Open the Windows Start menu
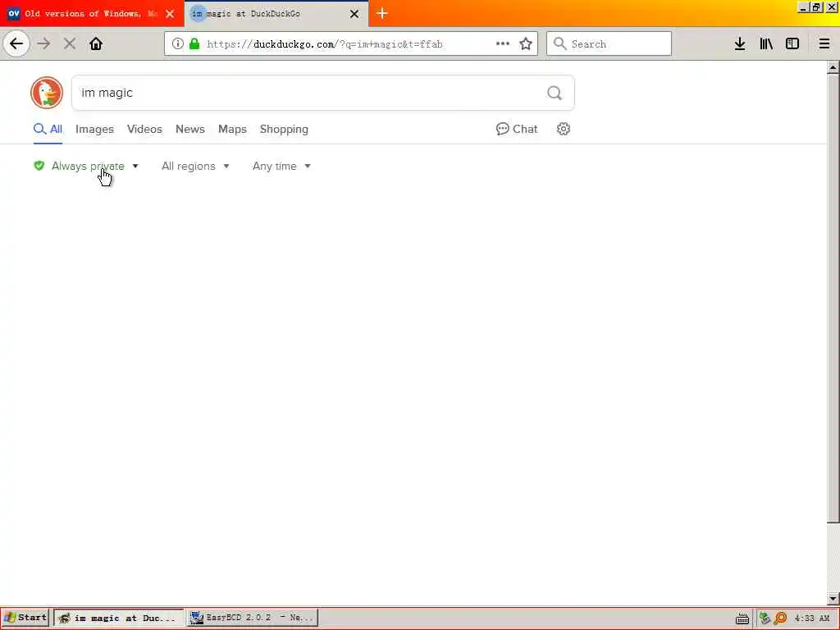 tap(25, 618)
